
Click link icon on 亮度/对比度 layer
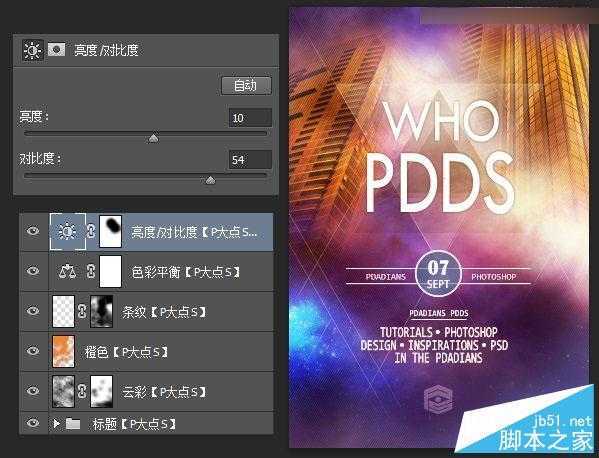click(x=91, y=231)
